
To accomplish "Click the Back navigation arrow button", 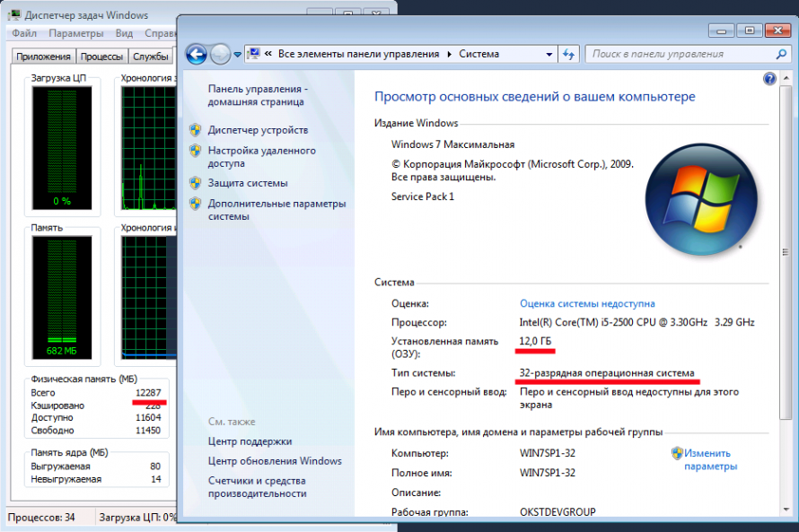I will [x=196, y=55].
